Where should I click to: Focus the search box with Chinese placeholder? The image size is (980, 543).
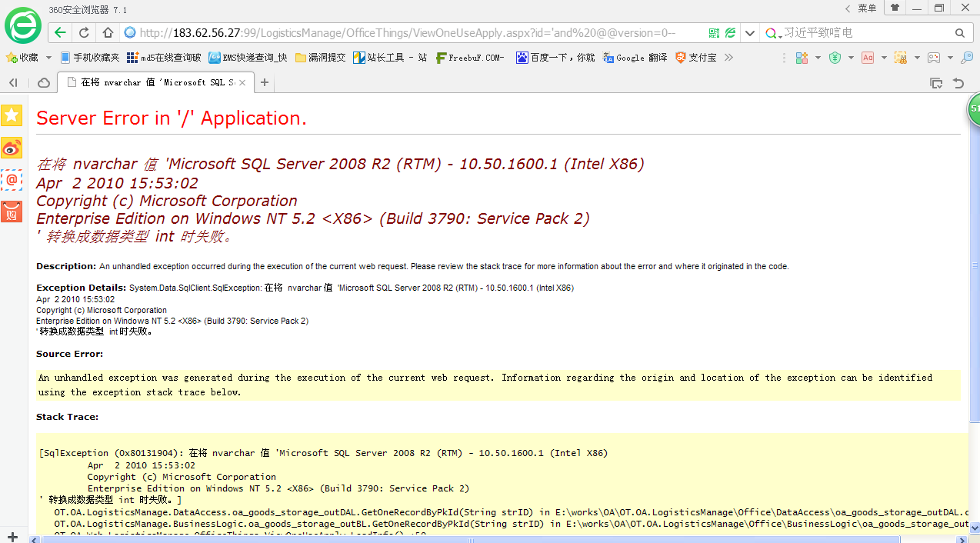point(865,33)
